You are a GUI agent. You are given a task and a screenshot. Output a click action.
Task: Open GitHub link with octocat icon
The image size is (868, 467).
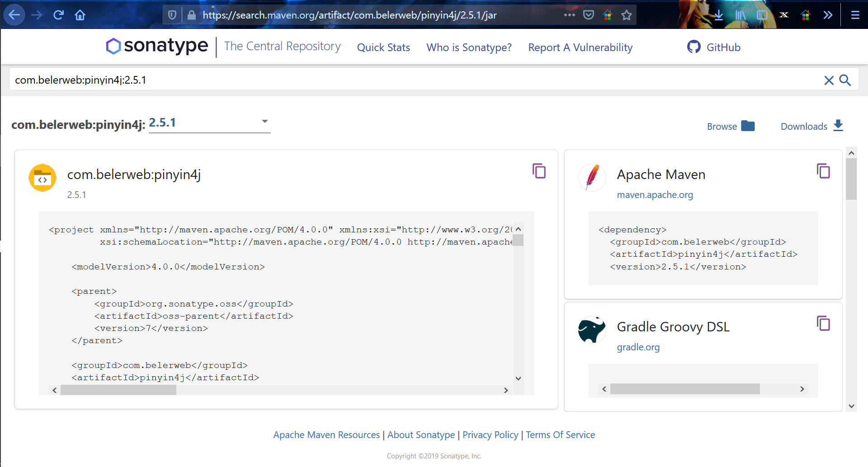(x=713, y=47)
